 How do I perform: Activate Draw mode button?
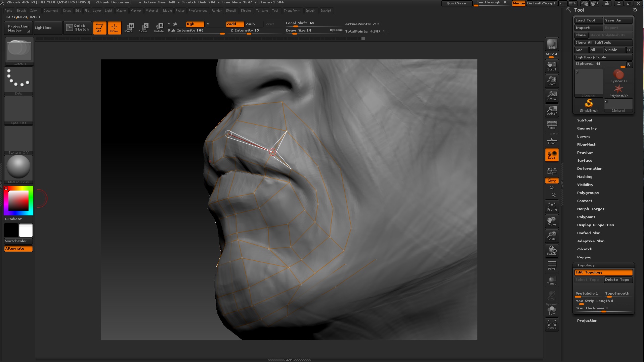click(x=114, y=28)
